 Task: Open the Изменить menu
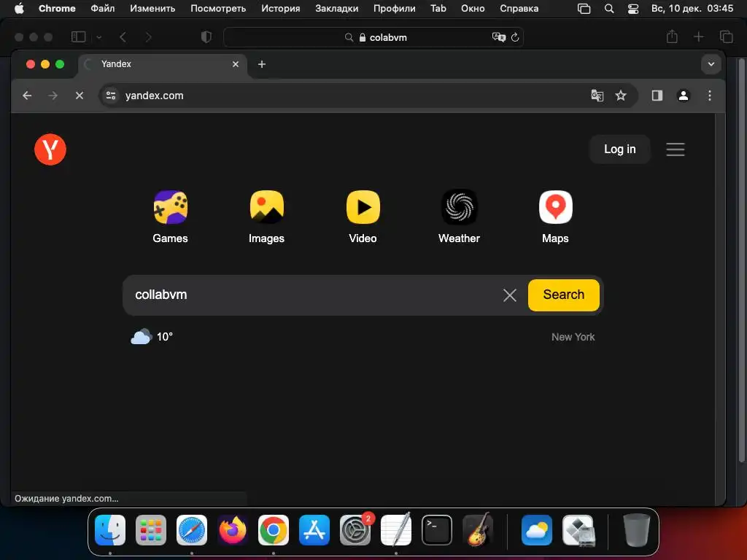[152, 9]
